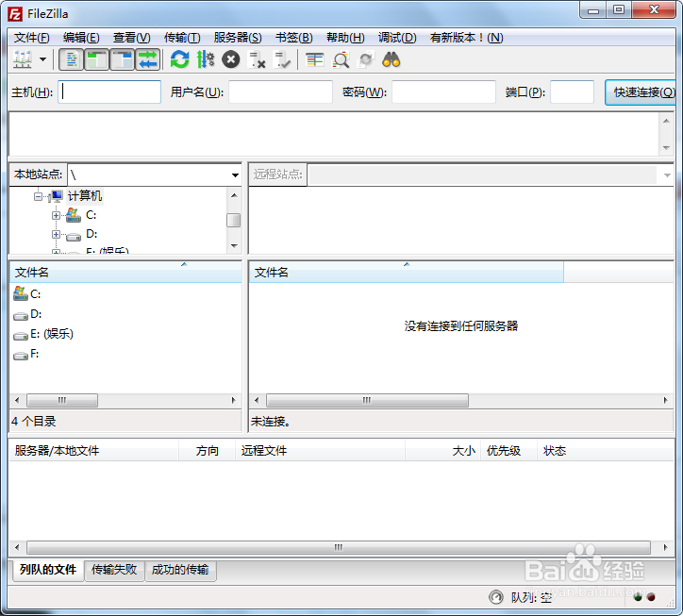Open the 本地站点 path dropdown

pos(235,175)
